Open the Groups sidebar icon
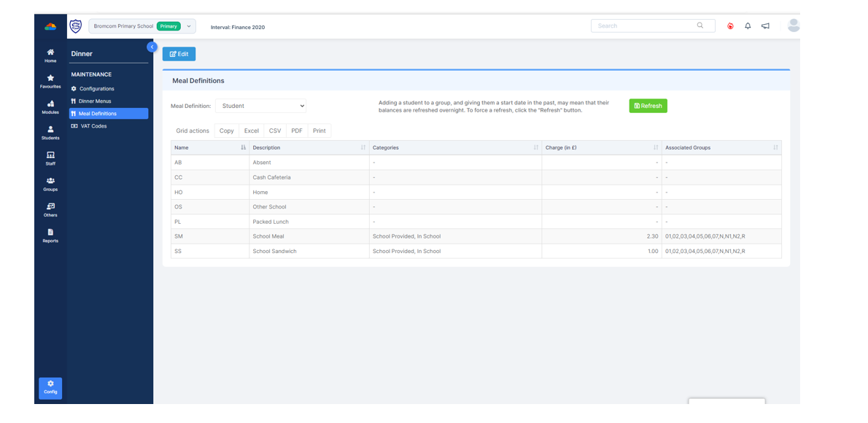868x423 pixels. [50, 184]
